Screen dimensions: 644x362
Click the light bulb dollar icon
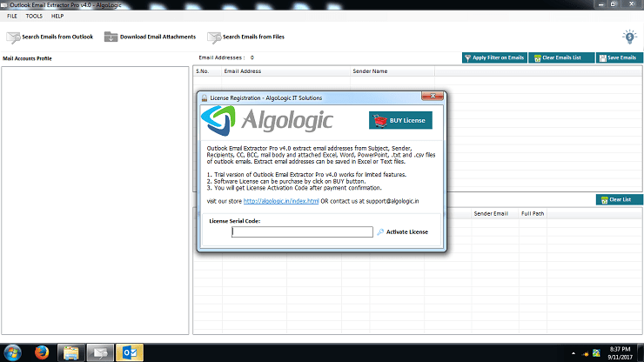tap(629, 37)
